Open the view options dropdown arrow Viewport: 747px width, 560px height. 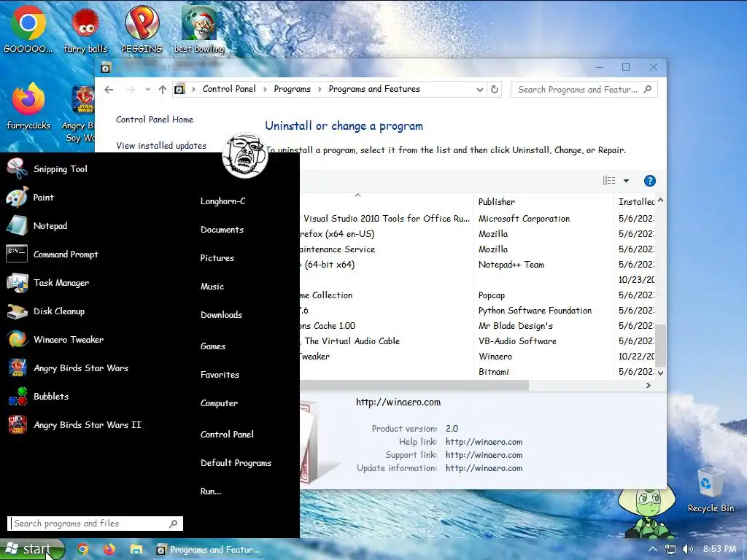pos(626,181)
